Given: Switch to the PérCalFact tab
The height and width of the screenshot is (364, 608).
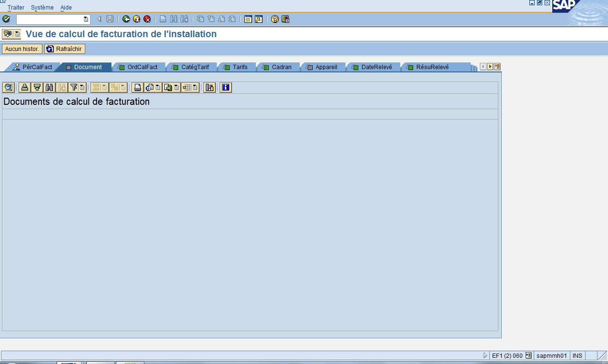Looking at the screenshot, I should coord(32,67).
